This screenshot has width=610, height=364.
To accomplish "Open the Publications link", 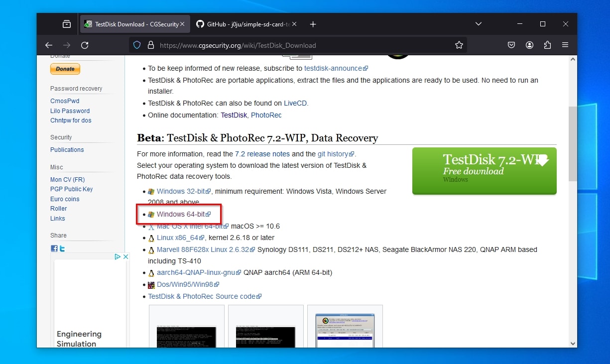I will 67,150.
